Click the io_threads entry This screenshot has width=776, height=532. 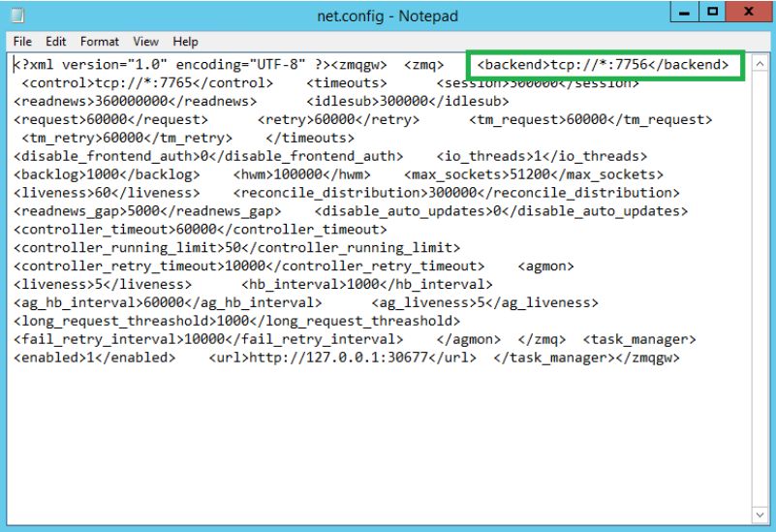pyautogui.click(x=542, y=156)
